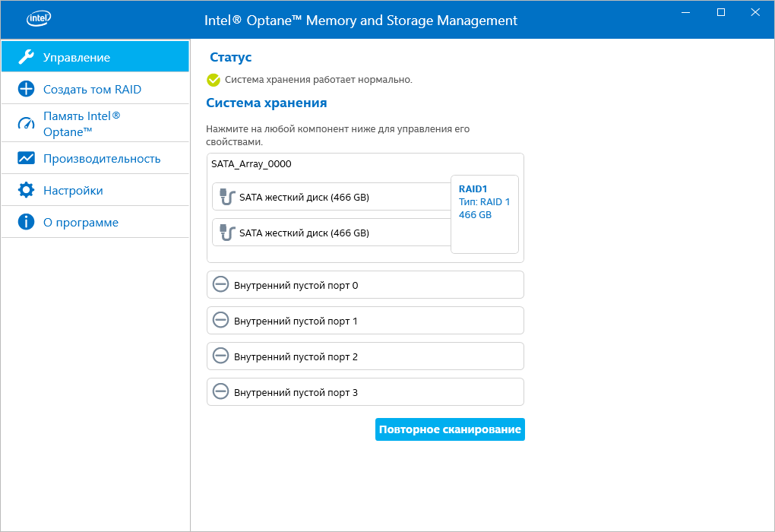Click the wrench icon beside Управление
The width and height of the screenshot is (775, 532).
pos(26,57)
